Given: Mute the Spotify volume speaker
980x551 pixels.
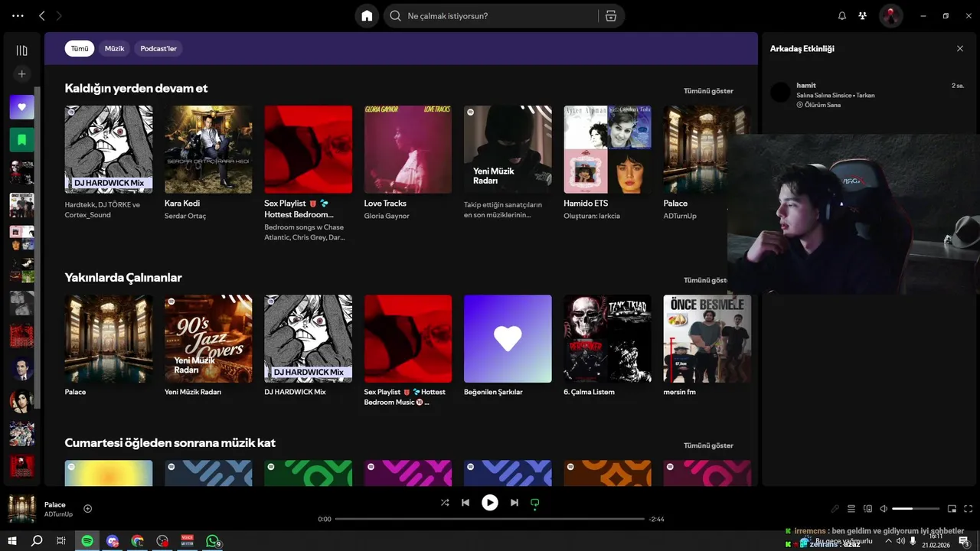Looking at the screenshot, I should tap(884, 509).
